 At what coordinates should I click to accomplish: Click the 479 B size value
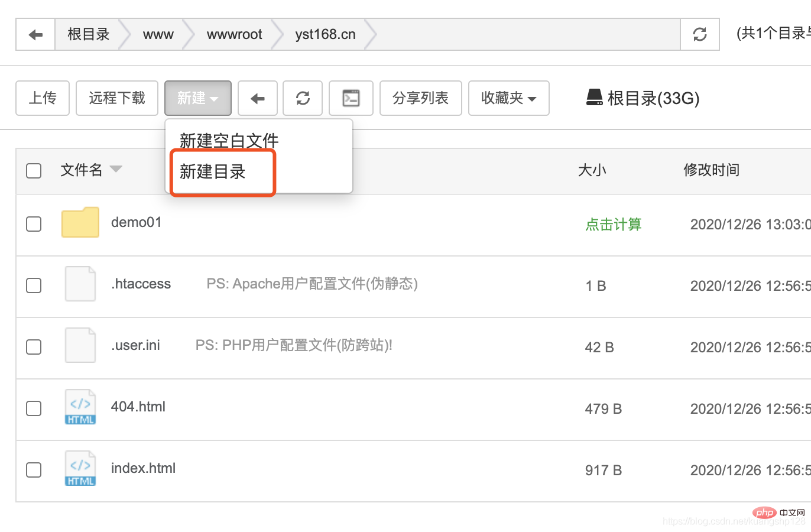604,409
